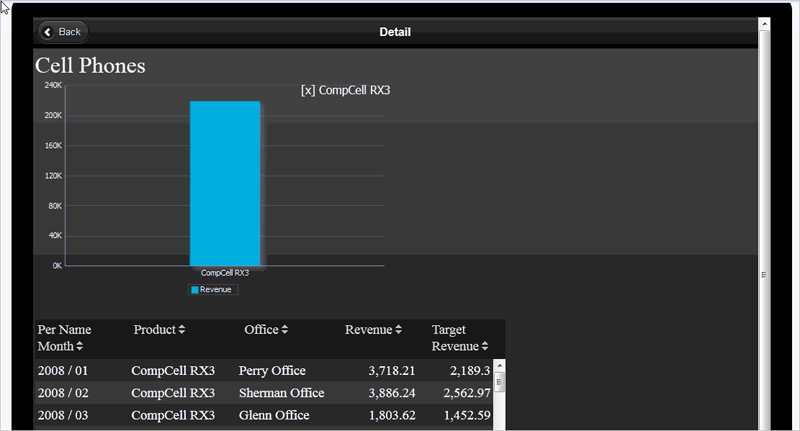Click CompCell RX3 in the 2008 / 01 row
Screen dimensions: 800x431
coord(173,371)
